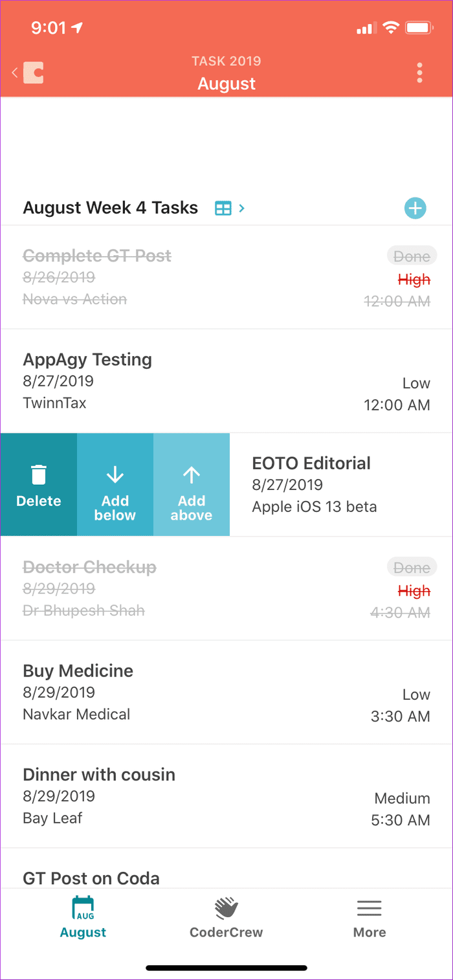The image size is (453, 980).
Task: Open the CoderCrew waving hand tab
Action: click(x=226, y=918)
